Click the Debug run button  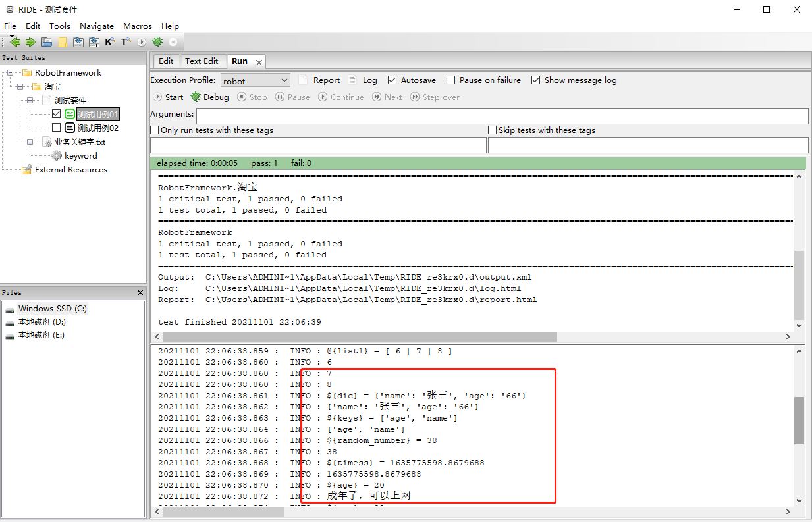click(x=209, y=97)
